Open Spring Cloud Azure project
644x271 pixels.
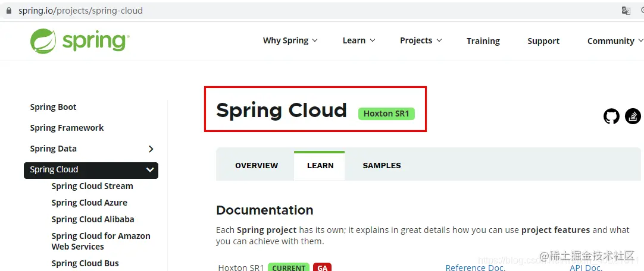pos(89,203)
